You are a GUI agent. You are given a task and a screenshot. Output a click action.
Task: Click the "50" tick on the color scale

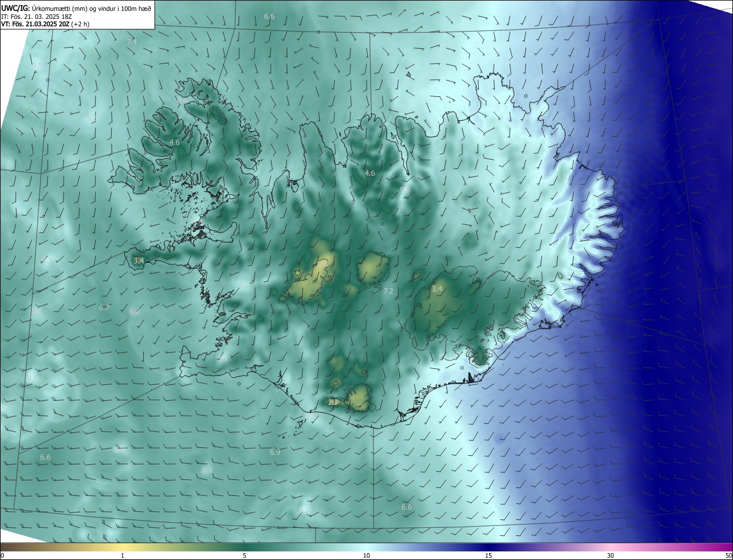(x=728, y=555)
